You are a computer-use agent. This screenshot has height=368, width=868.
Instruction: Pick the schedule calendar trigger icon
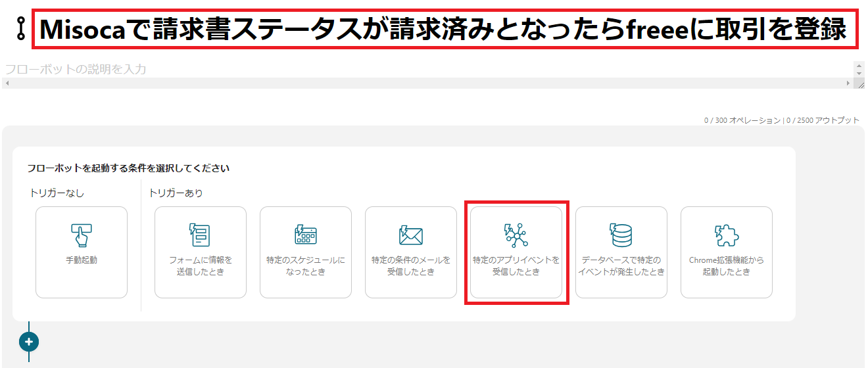click(x=305, y=235)
